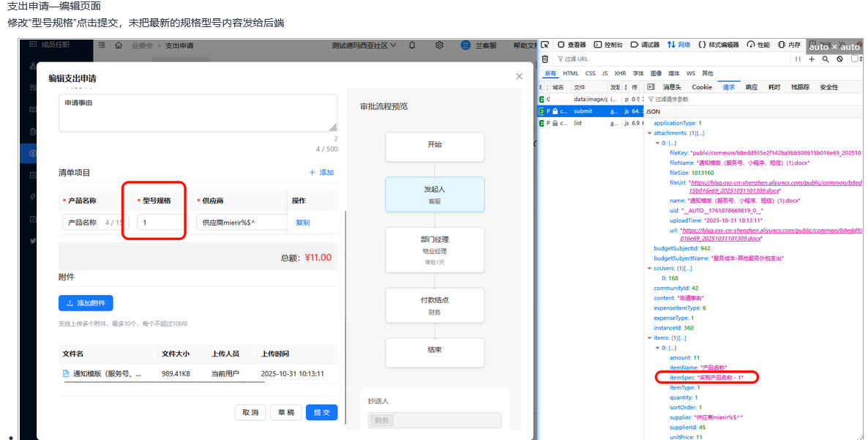The image size is (868, 440).
Task: Click the notification bell icon in header
Action: click(x=412, y=45)
